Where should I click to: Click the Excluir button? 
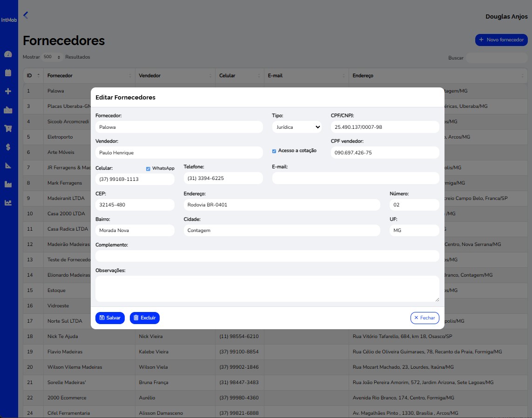[144, 318]
